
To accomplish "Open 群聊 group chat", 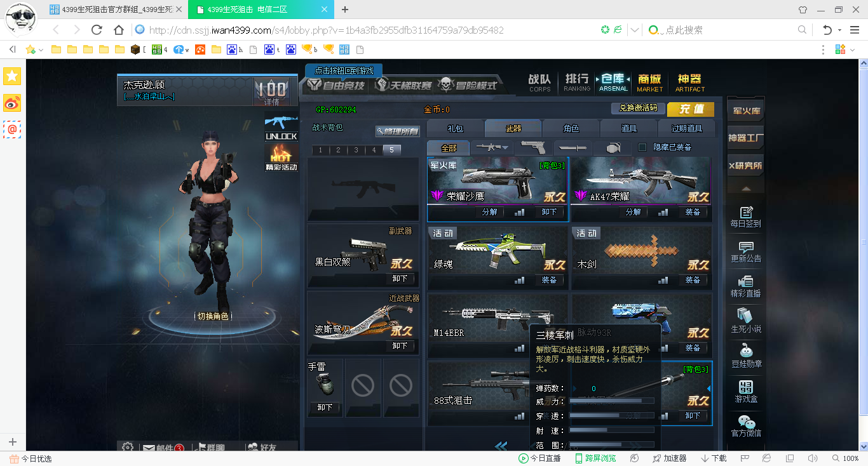I will [x=211, y=448].
